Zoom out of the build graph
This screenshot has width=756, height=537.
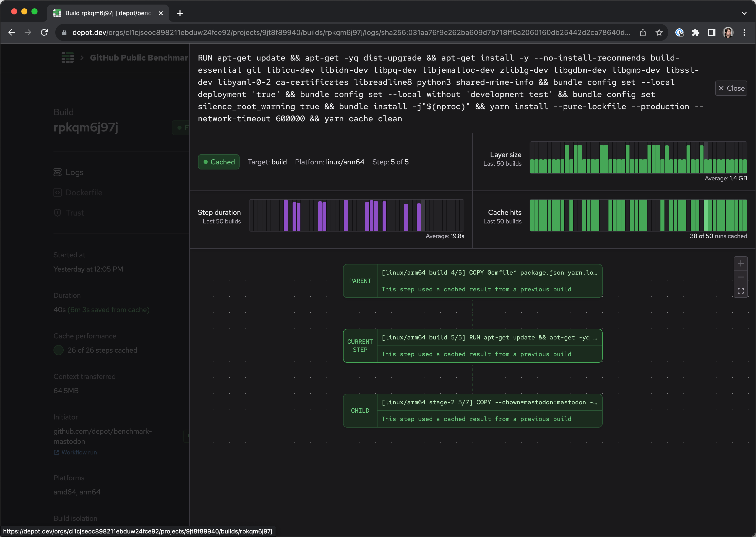point(741,277)
